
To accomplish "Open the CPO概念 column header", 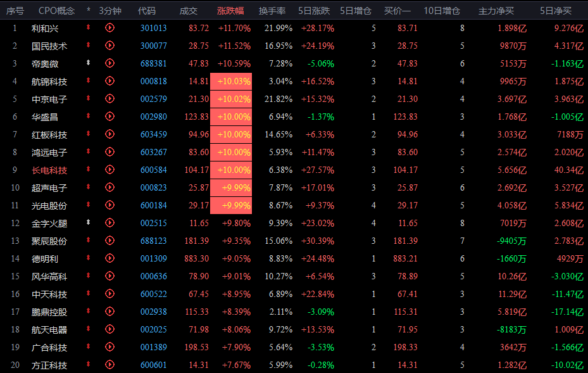I will pyautogui.click(x=56, y=11).
